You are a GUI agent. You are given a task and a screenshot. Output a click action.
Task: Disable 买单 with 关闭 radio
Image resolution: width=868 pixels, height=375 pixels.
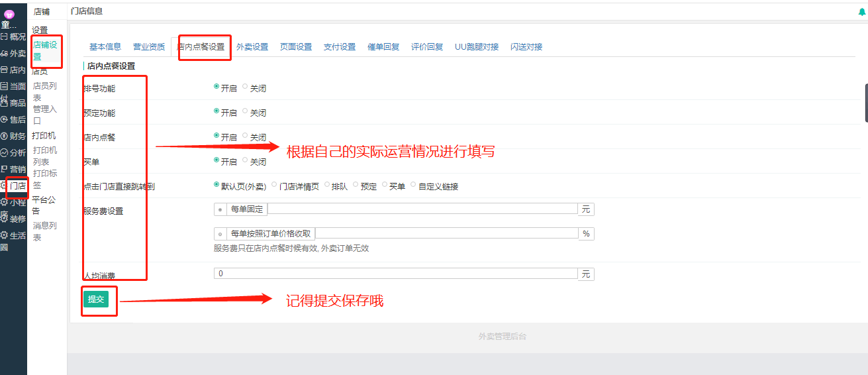246,160
